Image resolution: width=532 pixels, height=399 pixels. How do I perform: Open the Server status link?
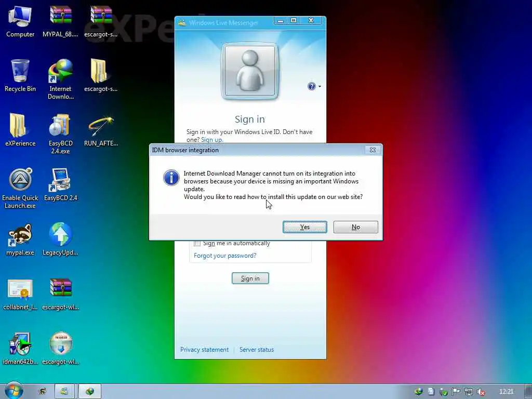(x=257, y=350)
